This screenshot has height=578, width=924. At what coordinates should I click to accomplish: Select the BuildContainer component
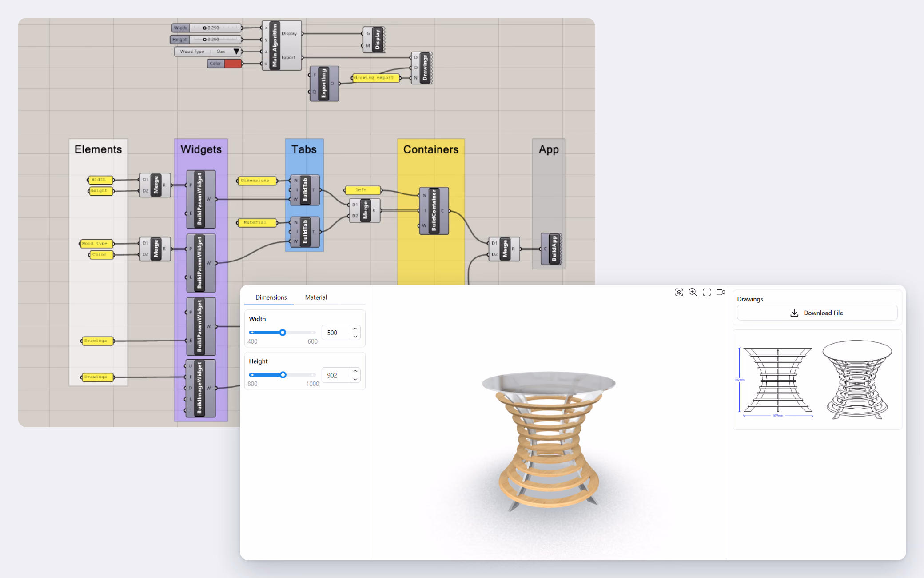click(x=434, y=211)
